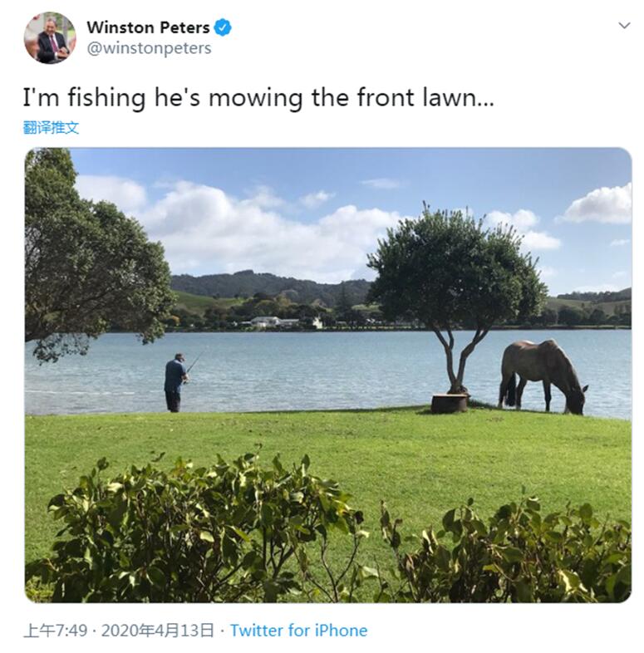This screenshot has width=644, height=653.
Task: Click the blue verified badge
Action: click(223, 27)
